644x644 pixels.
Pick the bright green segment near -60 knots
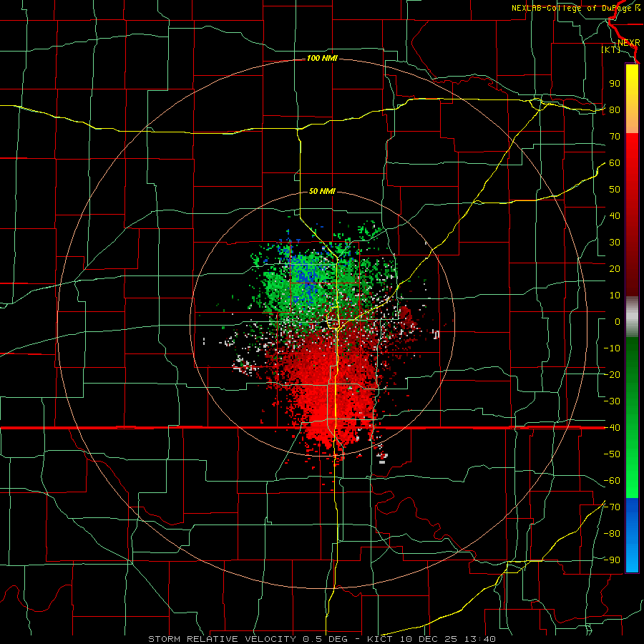click(632, 481)
